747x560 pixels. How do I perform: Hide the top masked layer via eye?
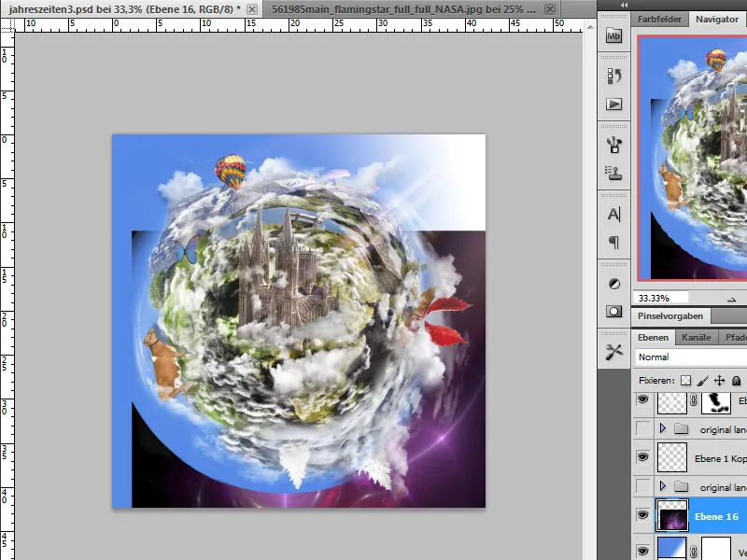(642, 399)
